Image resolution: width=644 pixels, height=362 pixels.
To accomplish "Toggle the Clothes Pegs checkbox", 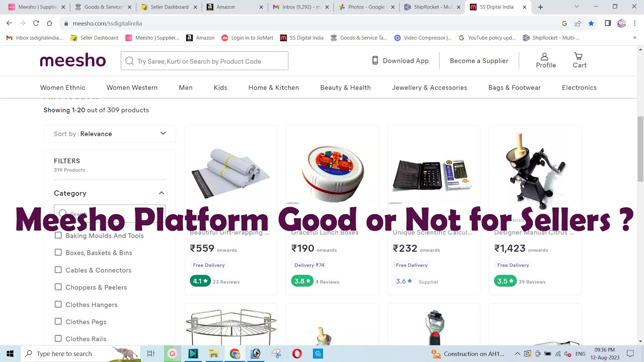I will pyautogui.click(x=58, y=321).
